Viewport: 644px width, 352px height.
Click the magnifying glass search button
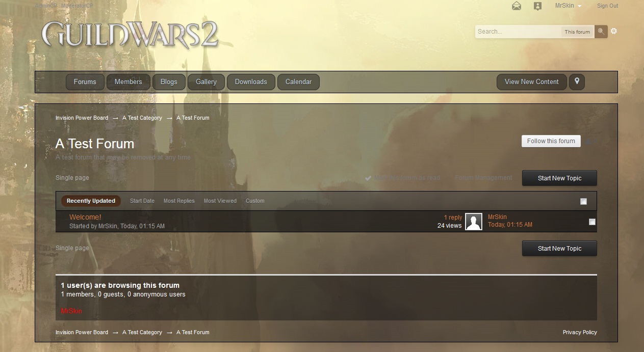[601, 32]
